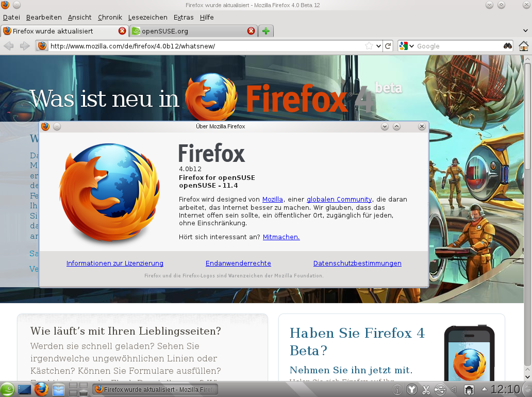Open the file manager icon in the taskbar

click(58, 389)
